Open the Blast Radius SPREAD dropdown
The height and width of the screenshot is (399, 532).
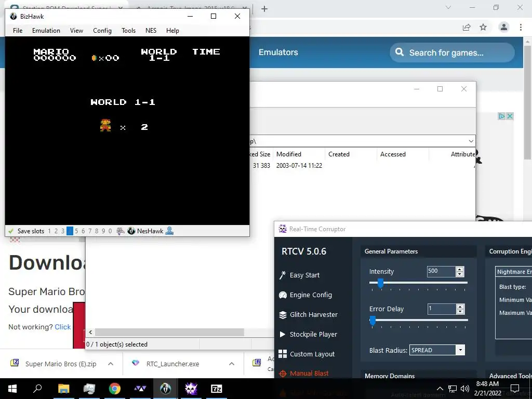pyautogui.click(x=437, y=350)
